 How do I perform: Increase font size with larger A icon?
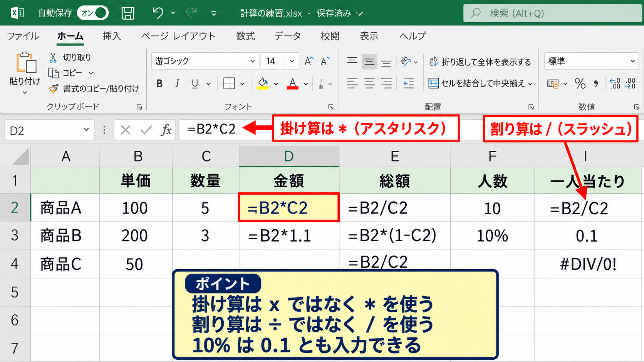(309, 61)
